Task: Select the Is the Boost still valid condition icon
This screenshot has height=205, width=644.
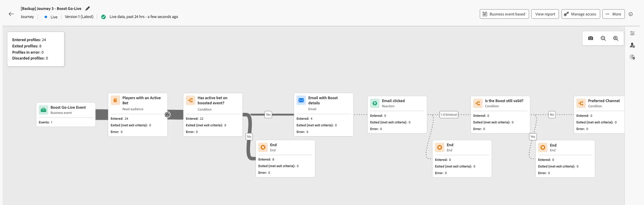Action: click(x=478, y=103)
